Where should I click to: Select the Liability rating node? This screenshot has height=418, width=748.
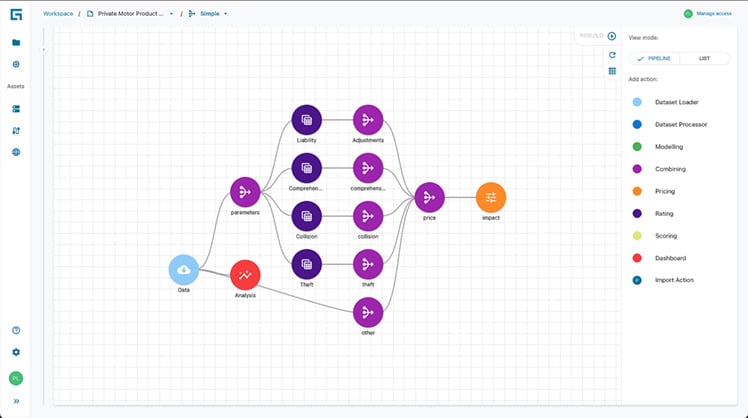point(307,120)
